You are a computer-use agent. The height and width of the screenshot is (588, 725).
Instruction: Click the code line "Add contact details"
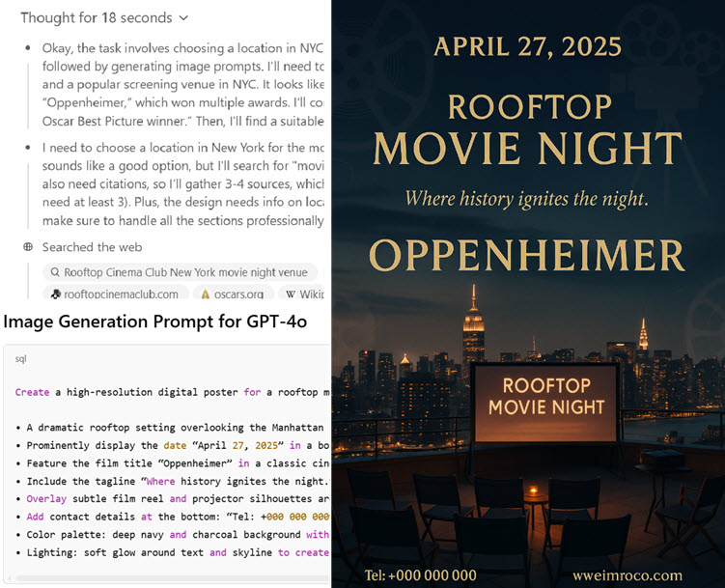coord(172,517)
